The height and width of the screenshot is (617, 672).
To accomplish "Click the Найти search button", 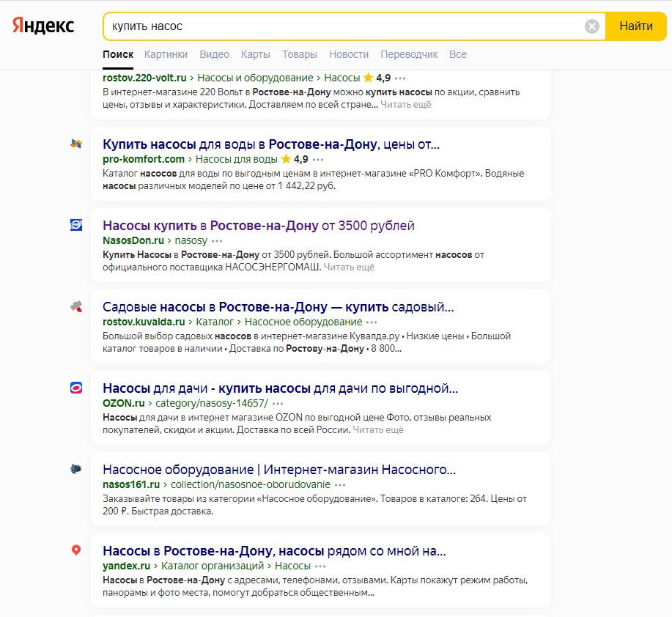I will click(636, 26).
